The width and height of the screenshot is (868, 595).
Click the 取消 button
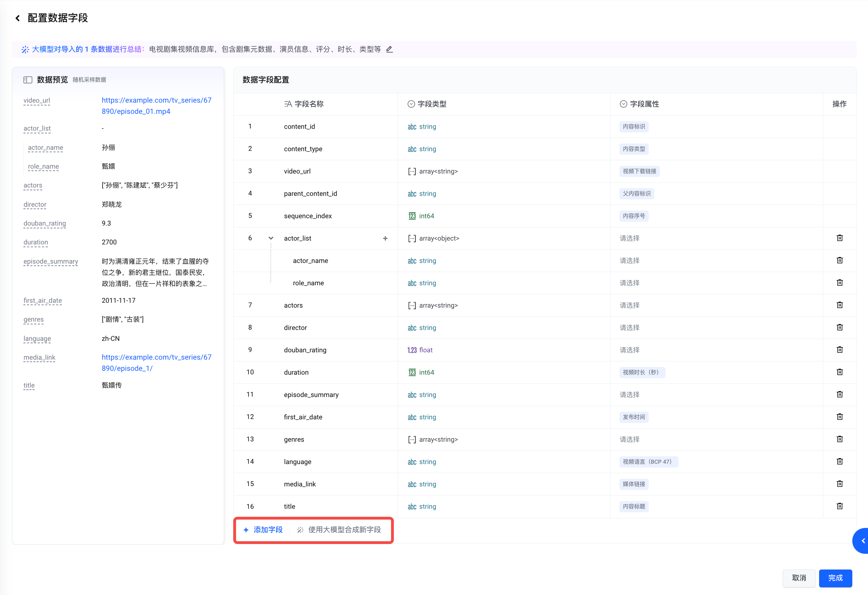799,578
